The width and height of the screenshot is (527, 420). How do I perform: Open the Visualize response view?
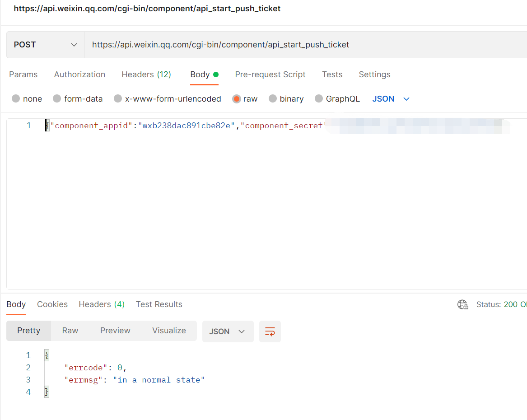(x=169, y=331)
